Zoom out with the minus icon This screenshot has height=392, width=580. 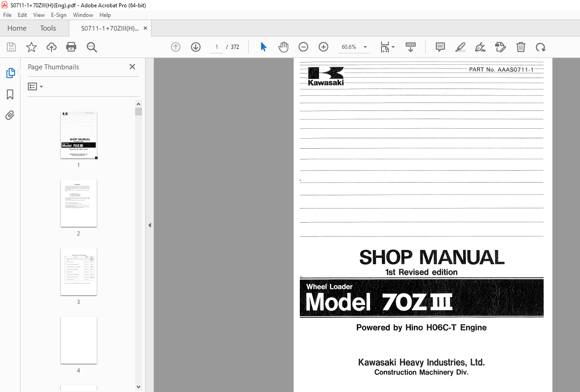[303, 47]
